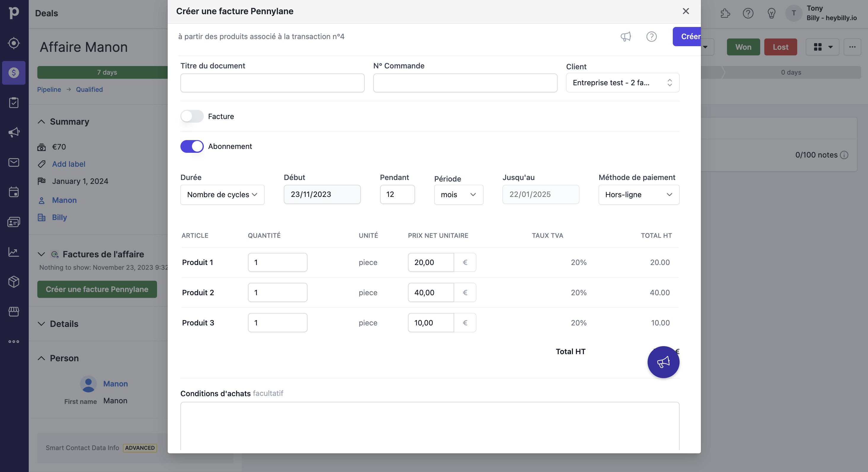Select the 7 days pipeline stage bar
This screenshot has height=472, width=868.
[x=103, y=73]
